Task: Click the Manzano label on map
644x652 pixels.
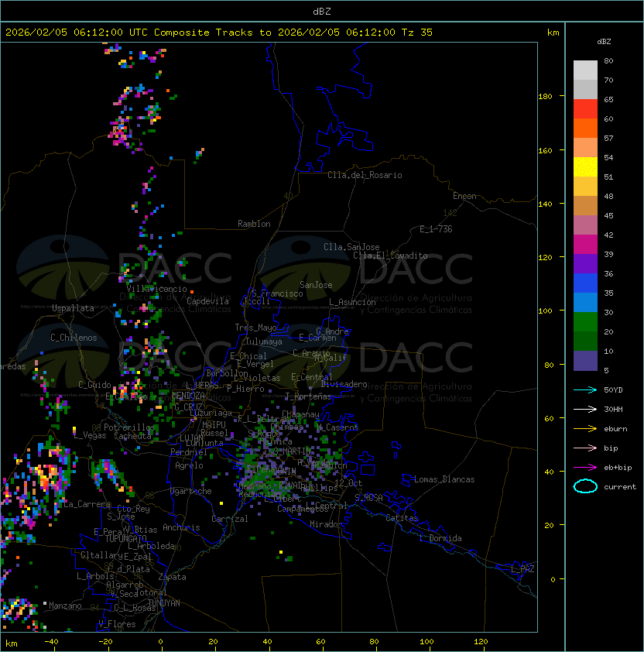Action: pos(65,606)
